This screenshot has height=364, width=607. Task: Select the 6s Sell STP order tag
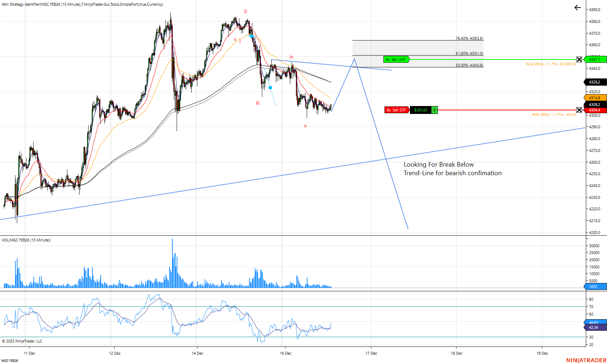coord(396,110)
